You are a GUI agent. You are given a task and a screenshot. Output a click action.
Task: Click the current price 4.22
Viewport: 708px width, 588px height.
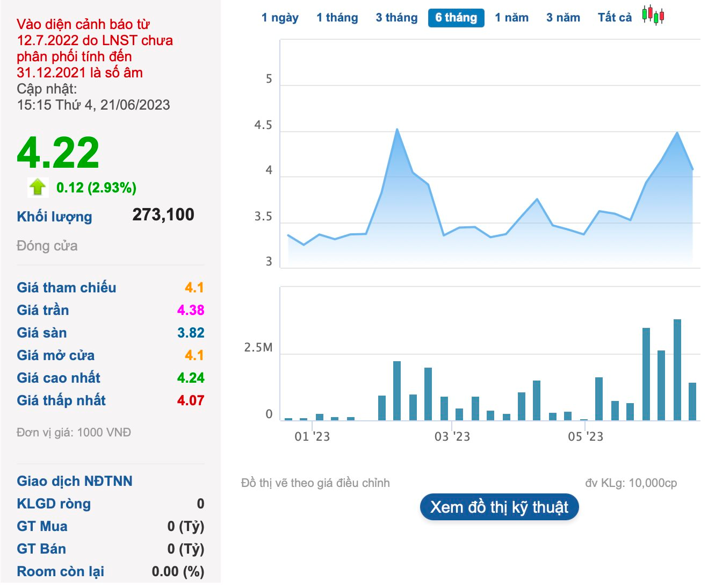point(58,153)
